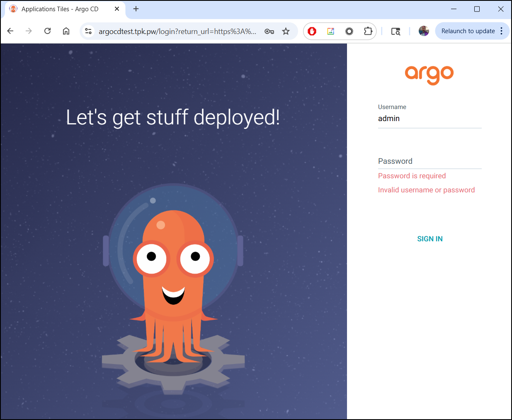This screenshot has width=512, height=420.
Task: Open the saved passwords key icon
Action: tap(269, 31)
